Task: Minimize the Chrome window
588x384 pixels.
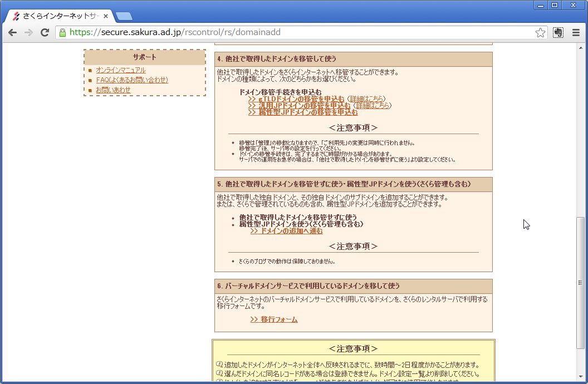Action: [540, 5]
